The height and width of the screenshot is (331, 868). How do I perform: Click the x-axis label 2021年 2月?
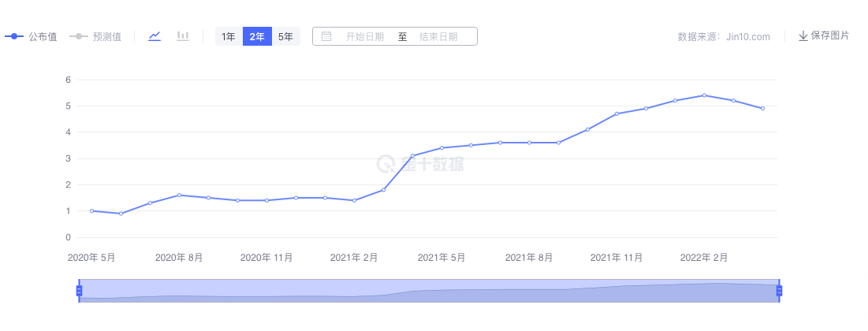point(354,258)
